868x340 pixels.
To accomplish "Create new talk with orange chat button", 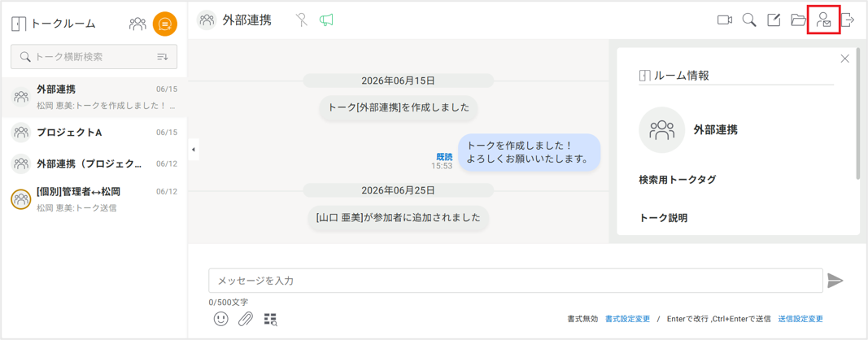I will [x=164, y=24].
